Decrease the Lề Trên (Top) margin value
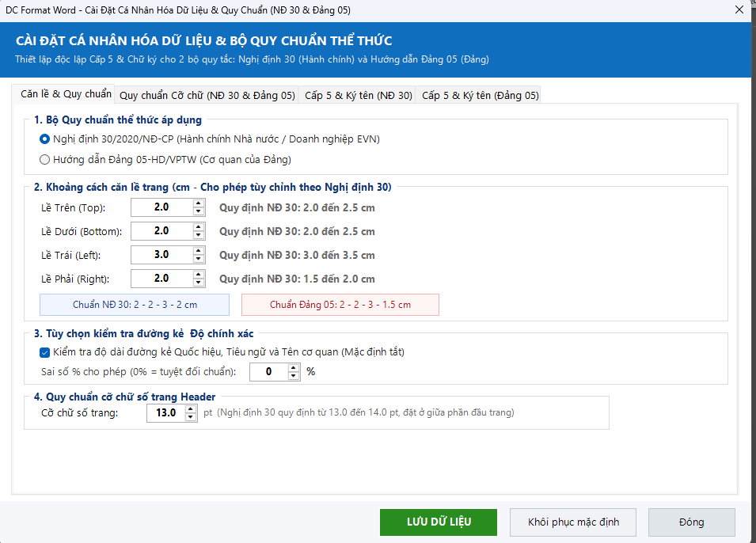The width and height of the screenshot is (756, 543). tap(198, 211)
